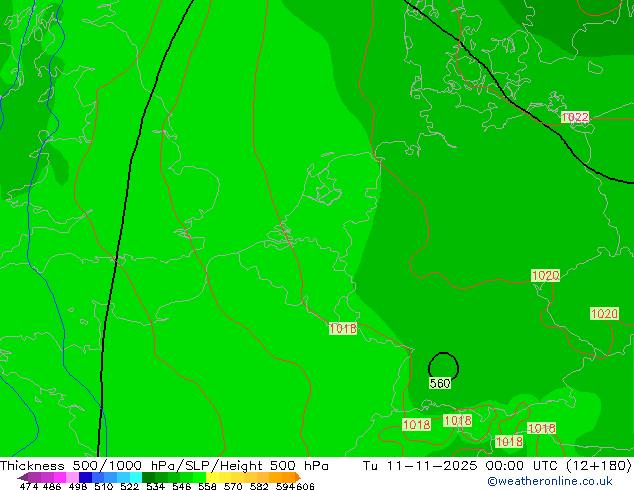Click the 1022 isobar pressure label

coord(575,117)
